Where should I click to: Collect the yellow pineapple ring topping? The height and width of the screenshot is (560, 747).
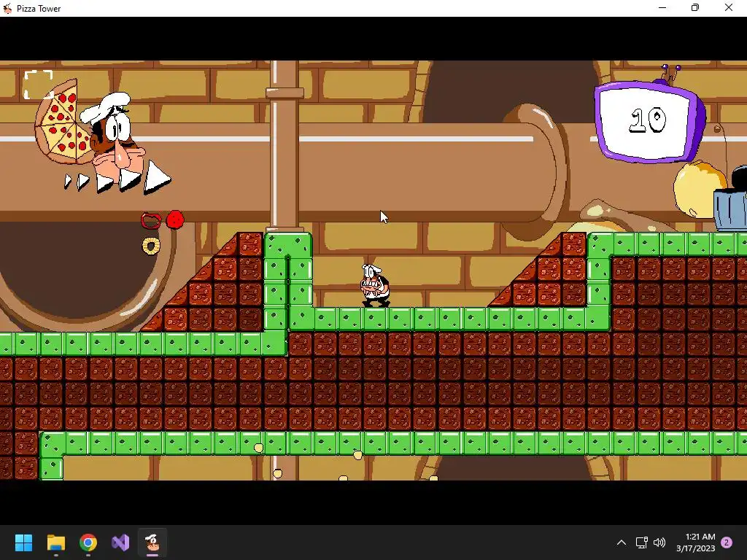pyautogui.click(x=151, y=246)
